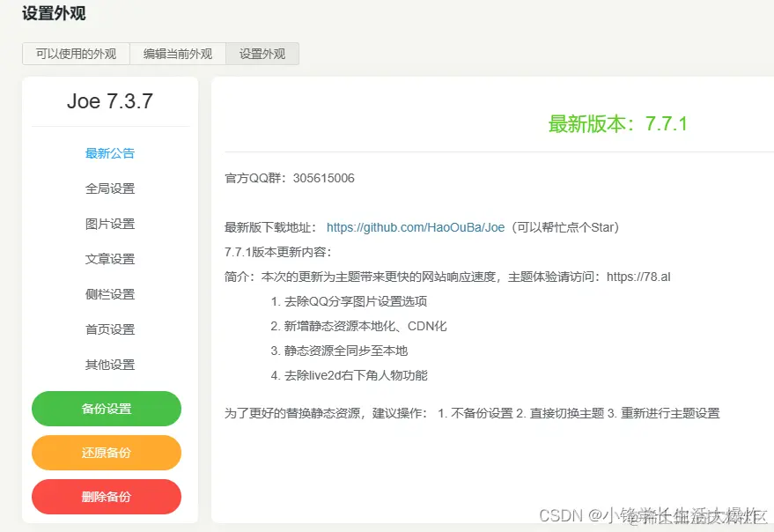Select 最新公告 in the sidebar
The height and width of the screenshot is (532, 774).
click(x=109, y=152)
